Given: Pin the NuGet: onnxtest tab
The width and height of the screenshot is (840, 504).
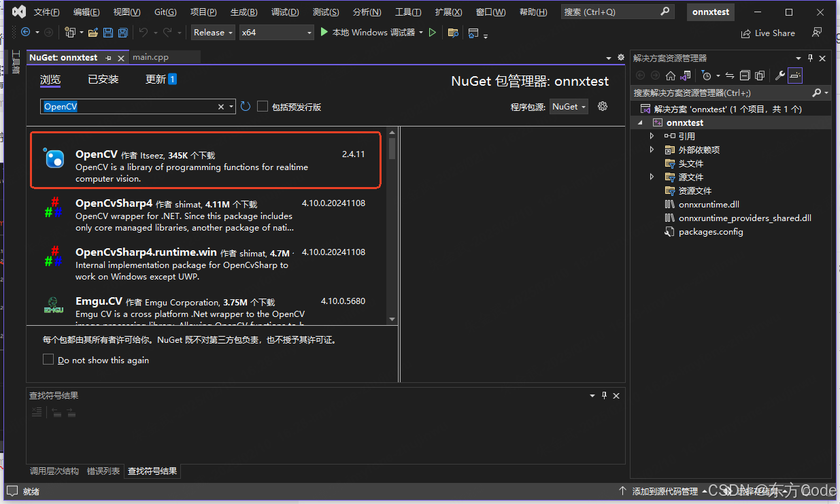Looking at the screenshot, I should (x=109, y=58).
